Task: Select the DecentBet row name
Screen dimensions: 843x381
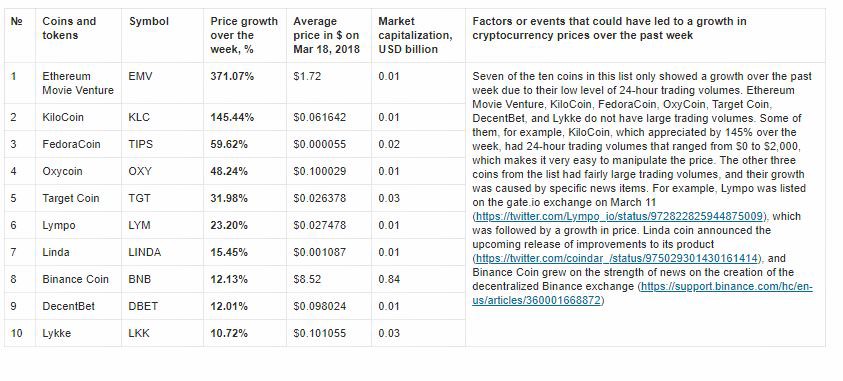Action: point(69,306)
